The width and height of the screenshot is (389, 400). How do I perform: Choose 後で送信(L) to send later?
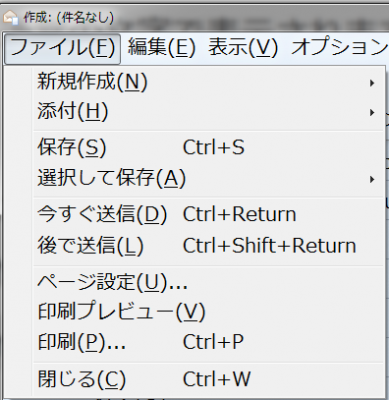pos(209,246)
